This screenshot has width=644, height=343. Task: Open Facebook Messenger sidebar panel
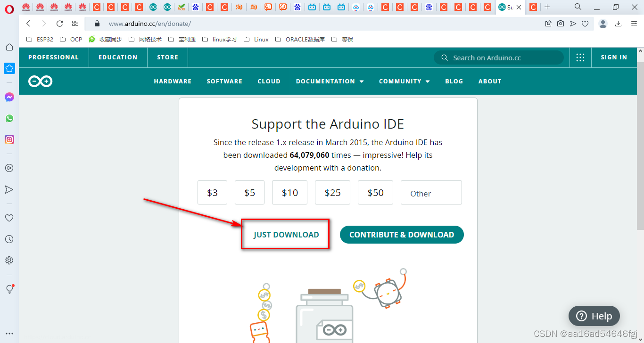tap(9, 97)
